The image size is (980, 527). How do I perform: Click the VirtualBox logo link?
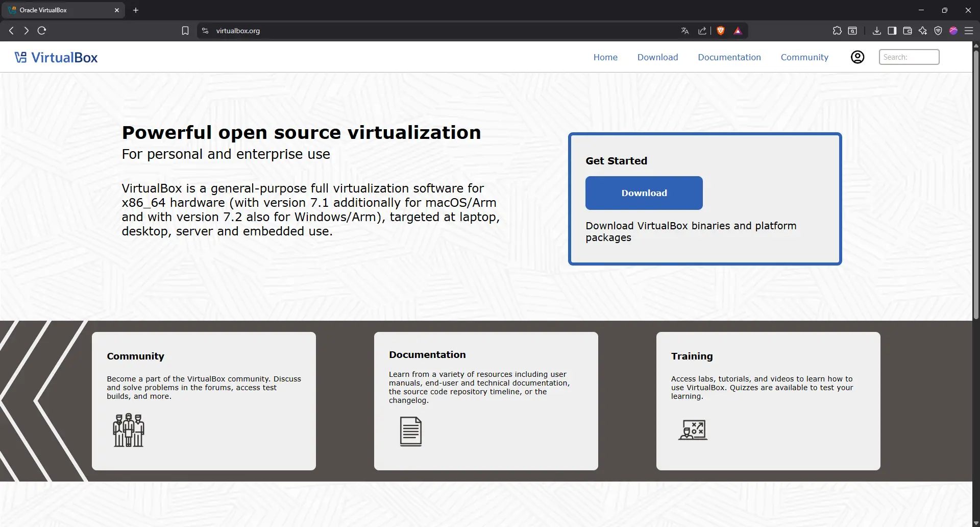pyautogui.click(x=56, y=57)
